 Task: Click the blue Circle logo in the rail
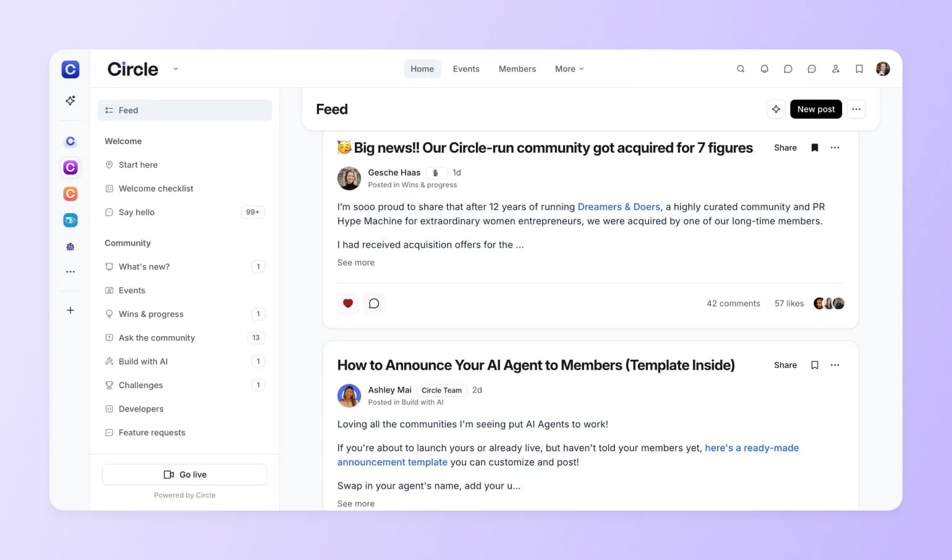[x=70, y=69]
